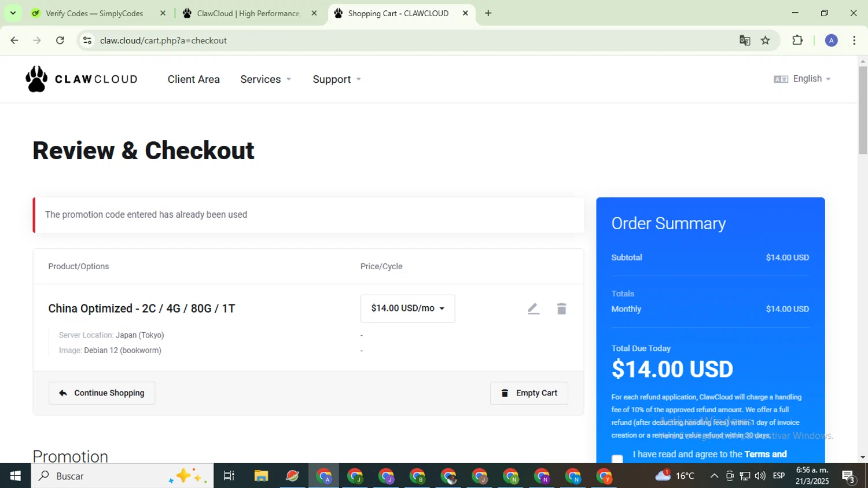Bookmark this page with star icon
868x488 pixels.
(x=766, y=41)
